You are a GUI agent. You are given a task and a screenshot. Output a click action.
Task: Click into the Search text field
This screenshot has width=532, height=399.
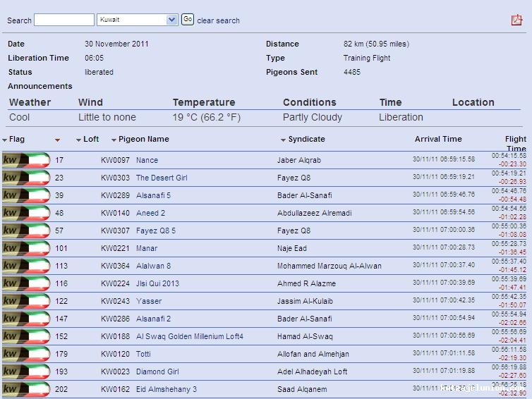pos(64,20)
